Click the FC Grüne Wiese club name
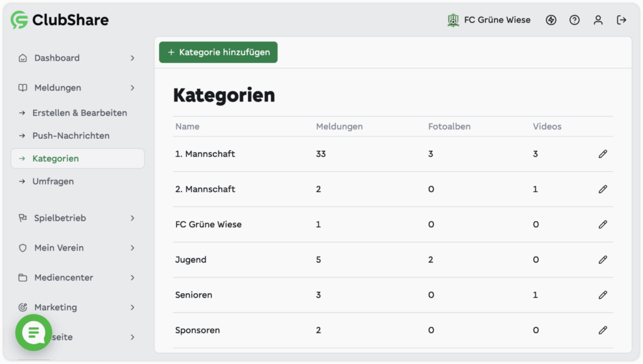The image size is (643, 364). click(x=497, y=19)
